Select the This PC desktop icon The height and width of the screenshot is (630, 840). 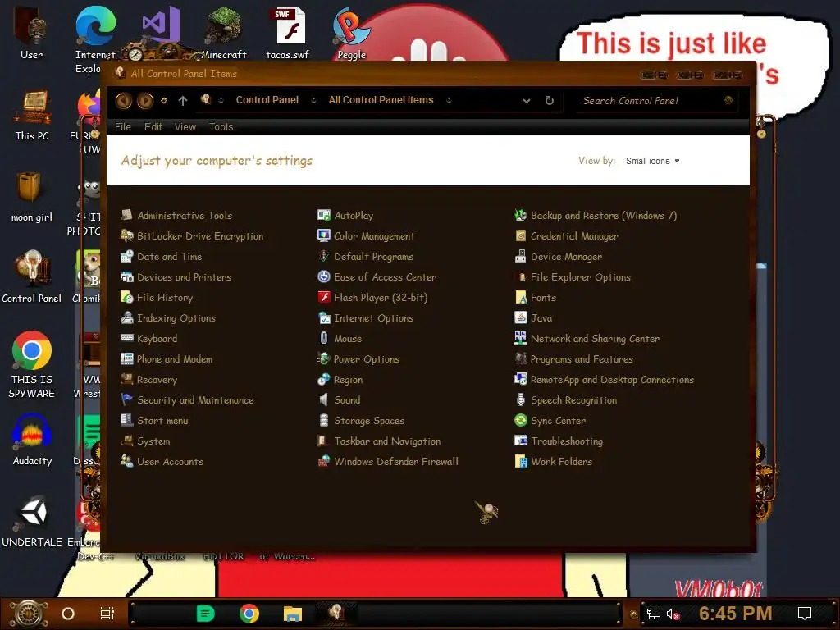(32, 116)
